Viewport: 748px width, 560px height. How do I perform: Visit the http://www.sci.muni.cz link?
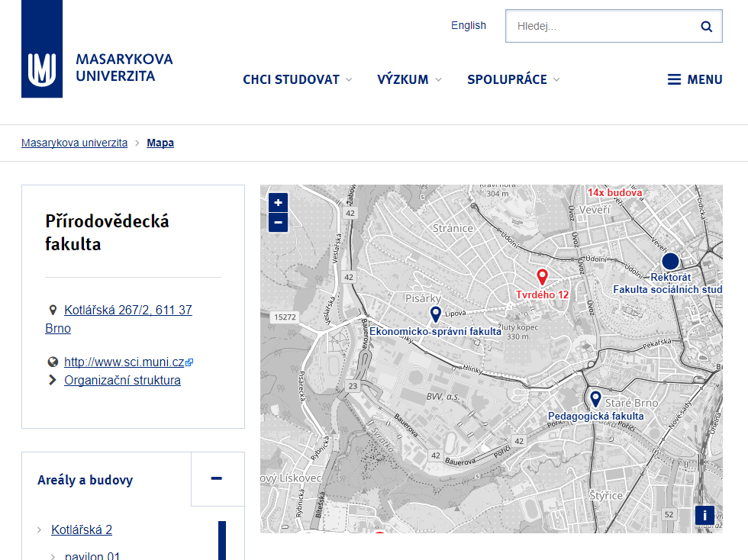[x=124, y=362]
